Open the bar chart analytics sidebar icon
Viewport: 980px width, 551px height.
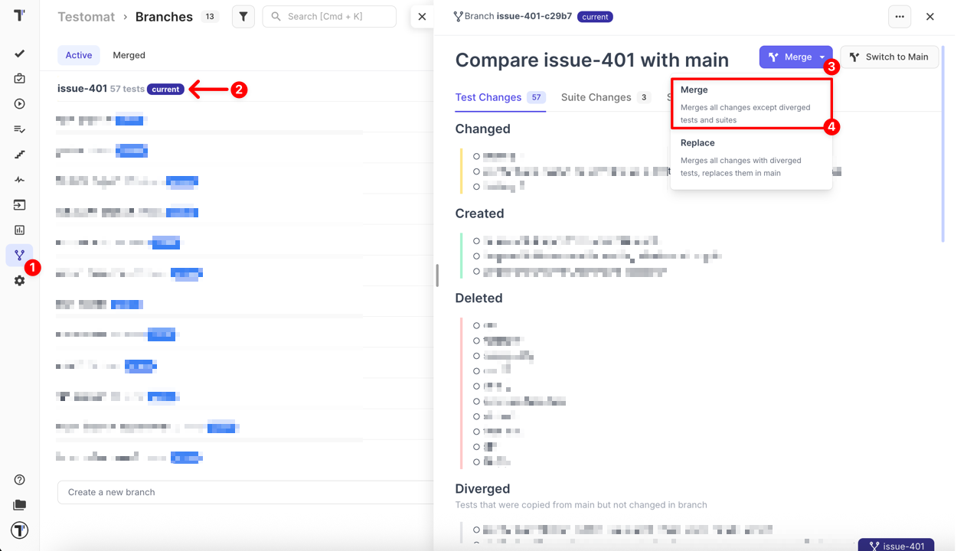(20, 230)
